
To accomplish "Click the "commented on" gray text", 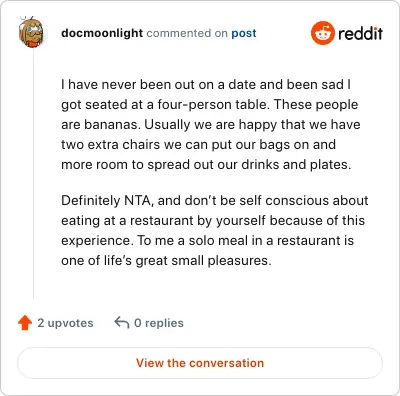I will click(x=187, y=33).
